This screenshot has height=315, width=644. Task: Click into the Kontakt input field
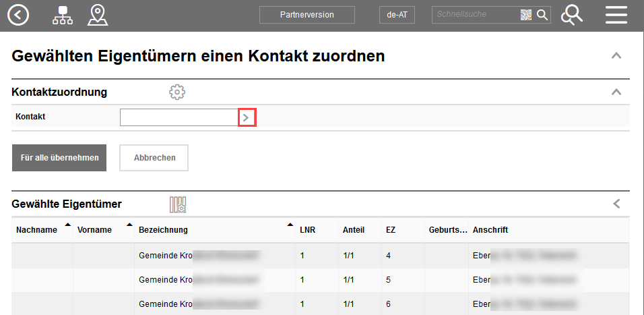pos(179,117)
